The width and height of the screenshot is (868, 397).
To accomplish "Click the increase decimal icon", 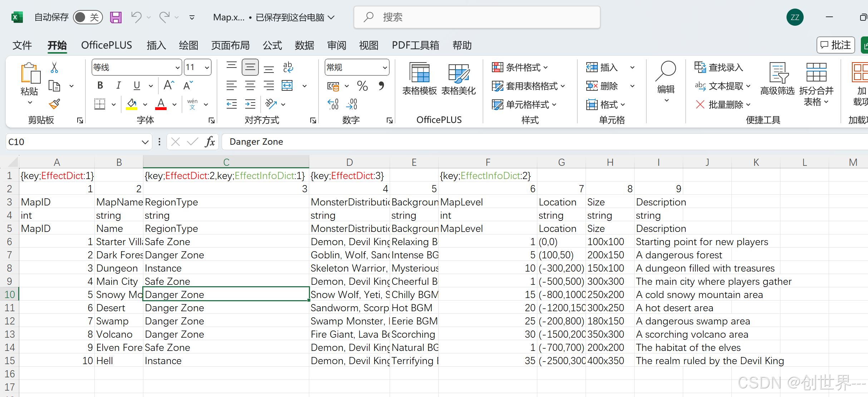I will 333,104.
